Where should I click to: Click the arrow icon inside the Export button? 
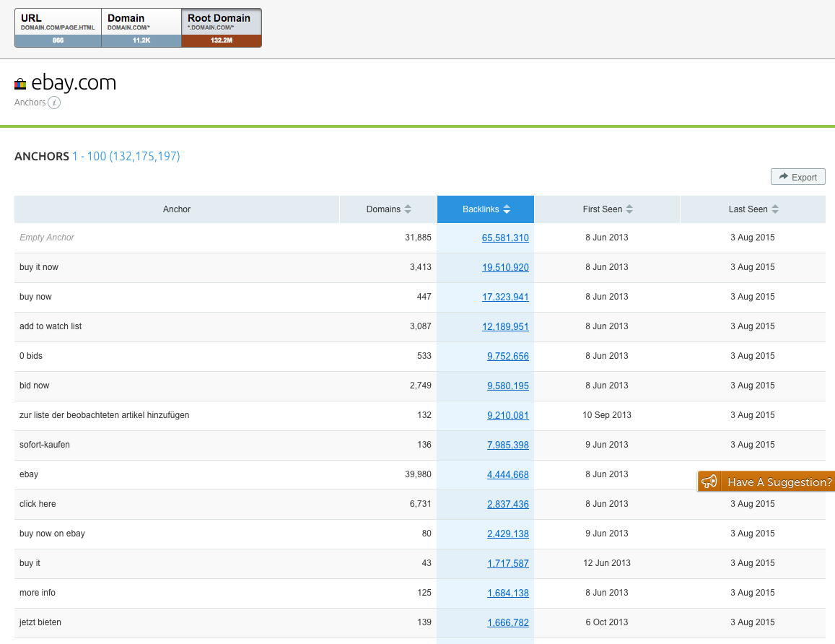pos(784,176)
